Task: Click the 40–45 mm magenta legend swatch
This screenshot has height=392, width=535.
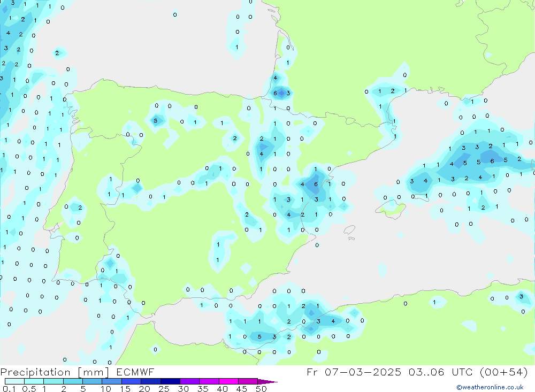Action: pyautogui.click(x=228, y=381)
